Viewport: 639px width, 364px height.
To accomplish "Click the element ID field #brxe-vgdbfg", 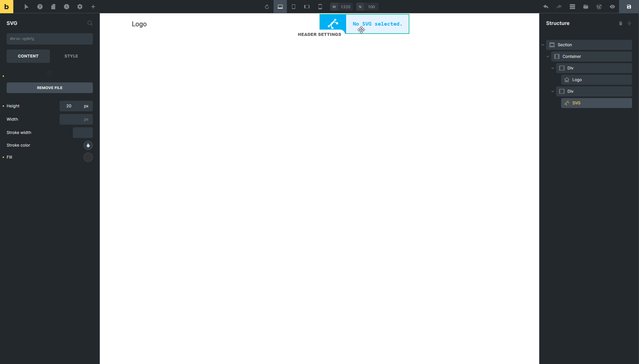I will point(50,39).
